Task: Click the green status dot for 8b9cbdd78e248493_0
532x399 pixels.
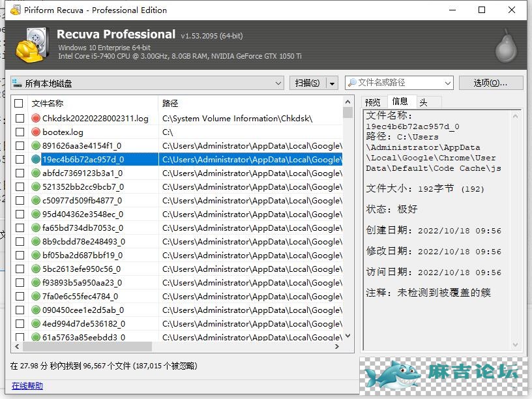Action: [x=36, y=241]
